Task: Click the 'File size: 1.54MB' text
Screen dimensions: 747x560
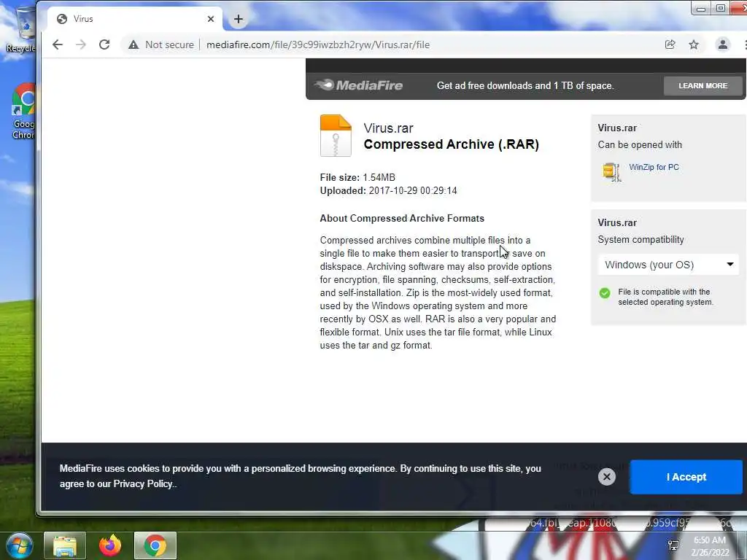Action: click(x=357, y=178)
